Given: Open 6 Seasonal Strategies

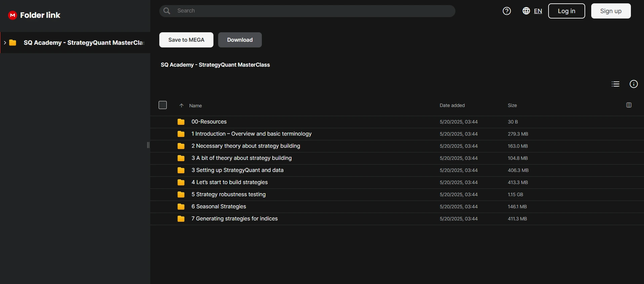Looking at the screenshot, I should click(x=219, y=207).
